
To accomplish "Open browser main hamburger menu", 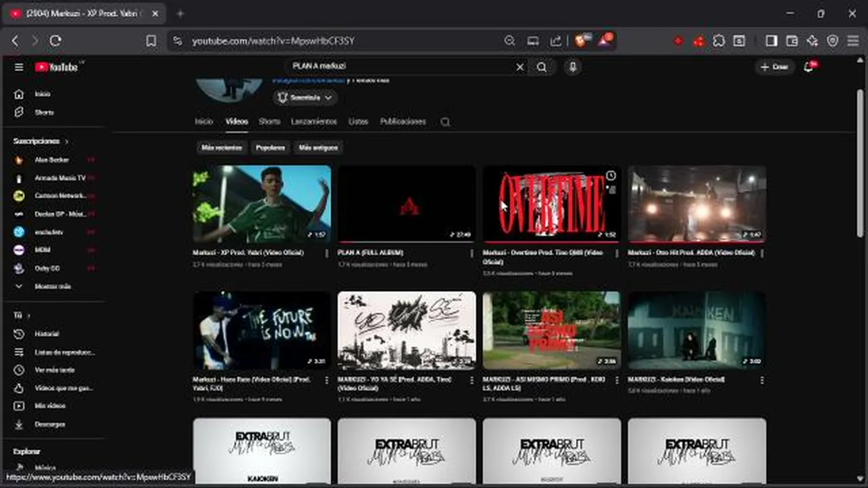I will click(x=853, y=41).
